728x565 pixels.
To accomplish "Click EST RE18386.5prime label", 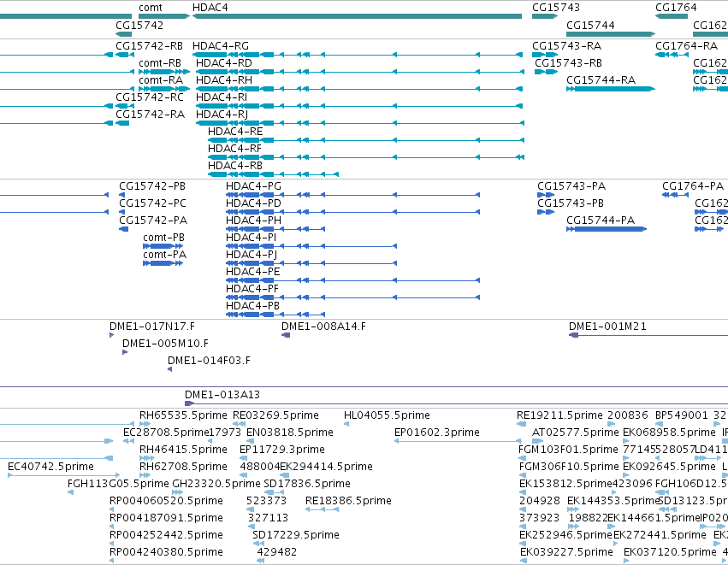I will click(349, 501).
